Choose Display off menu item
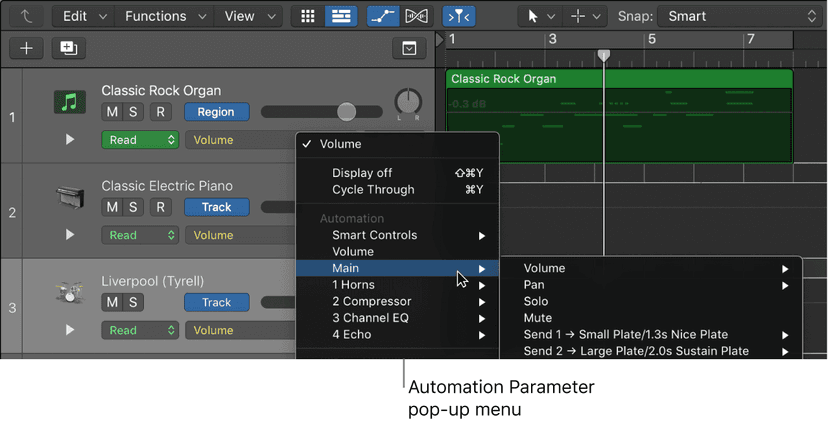The height and width of the screenshot is (424, 828). click(x=398, y=173)
